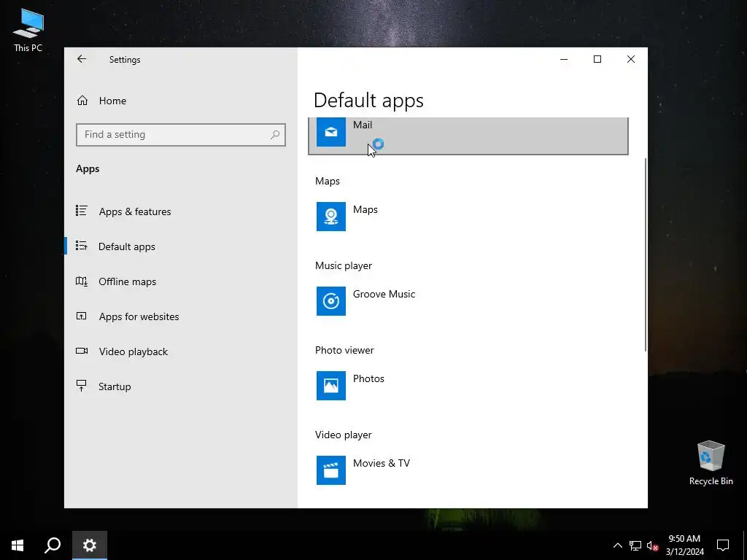The image size is (747, 560).
Task: Choose default email app Mail
Action: 468,136
